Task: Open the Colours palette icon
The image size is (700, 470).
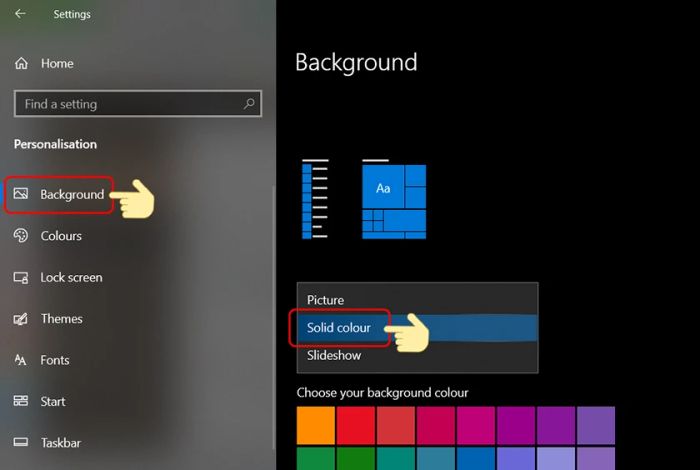Action: (21, 235)
